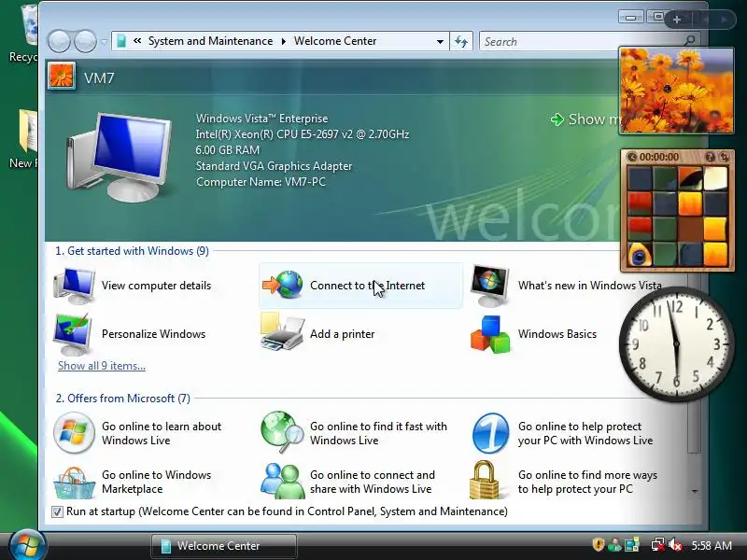747x560 pixels.
Task: Open Connect to the Internet item
Action: (x=360, y=286)
